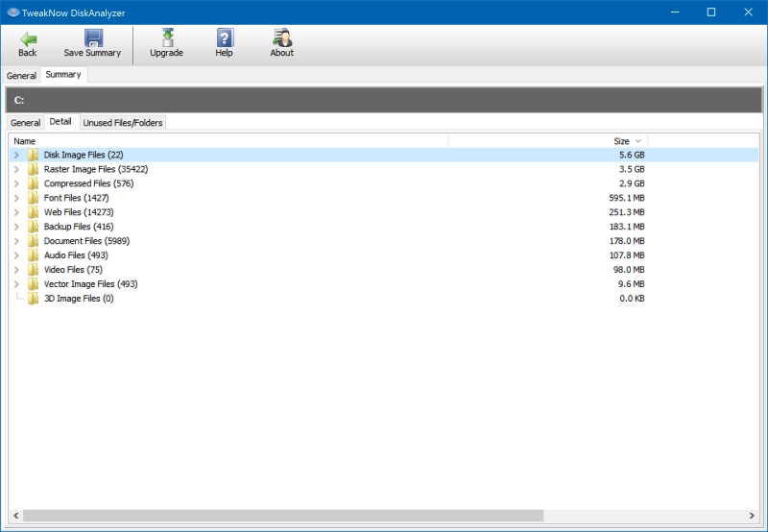Image resolution: width=768 pixels, height=532 pixels.
Task: Click the 3.5 GB size value
Action: pyautogui.click(x=632, y=169)
